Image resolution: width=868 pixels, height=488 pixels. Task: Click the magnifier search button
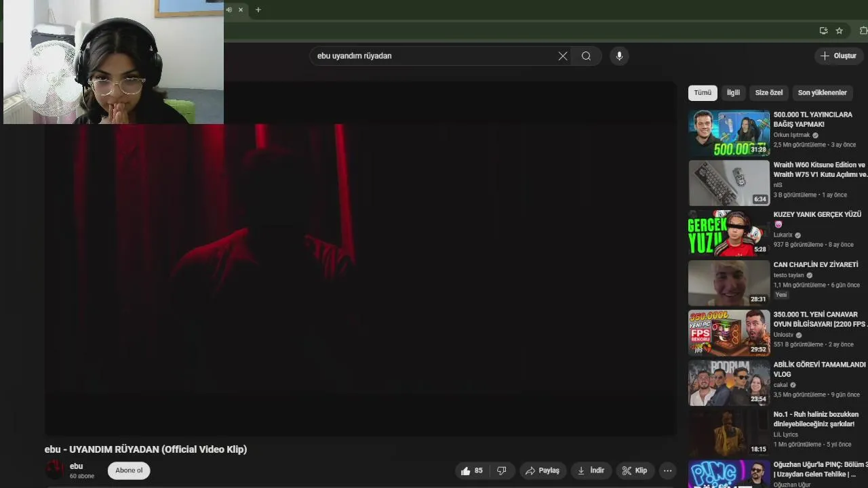click(586, 56)
